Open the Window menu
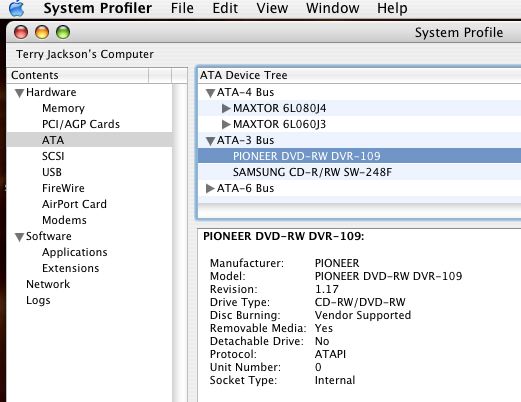 [x=332, y=8]
